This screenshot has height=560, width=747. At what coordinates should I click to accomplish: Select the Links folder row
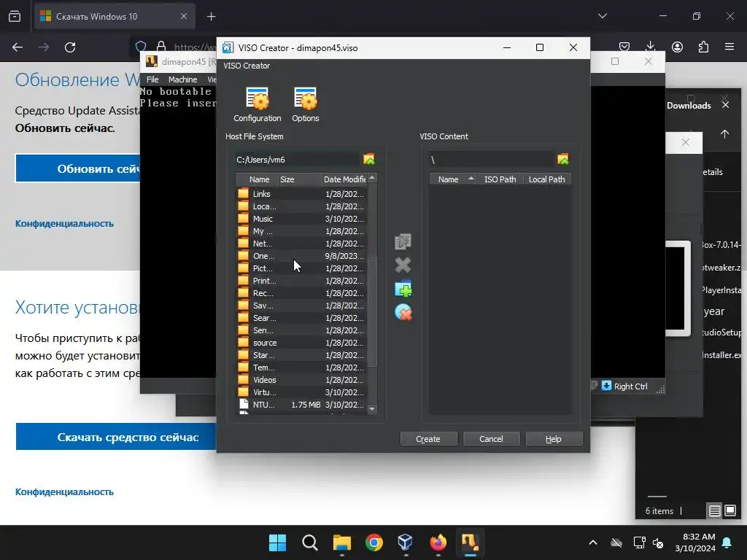pos(301,194)
